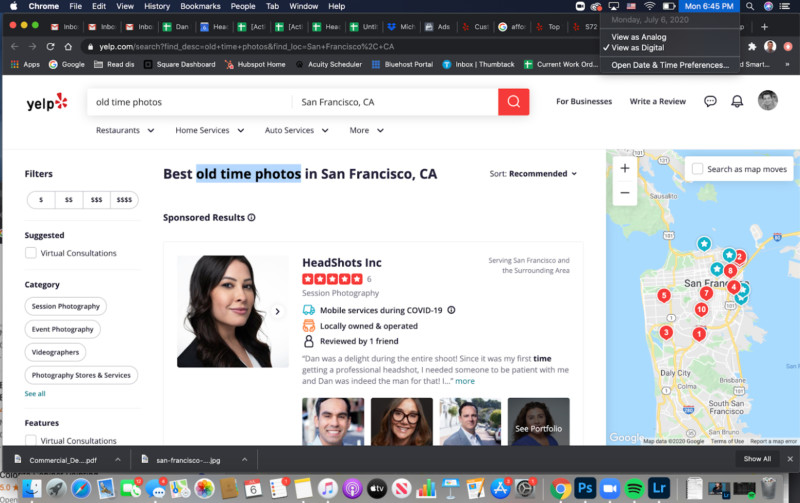Click the Yelp logo
800x503 pixels.
point(47,101)
